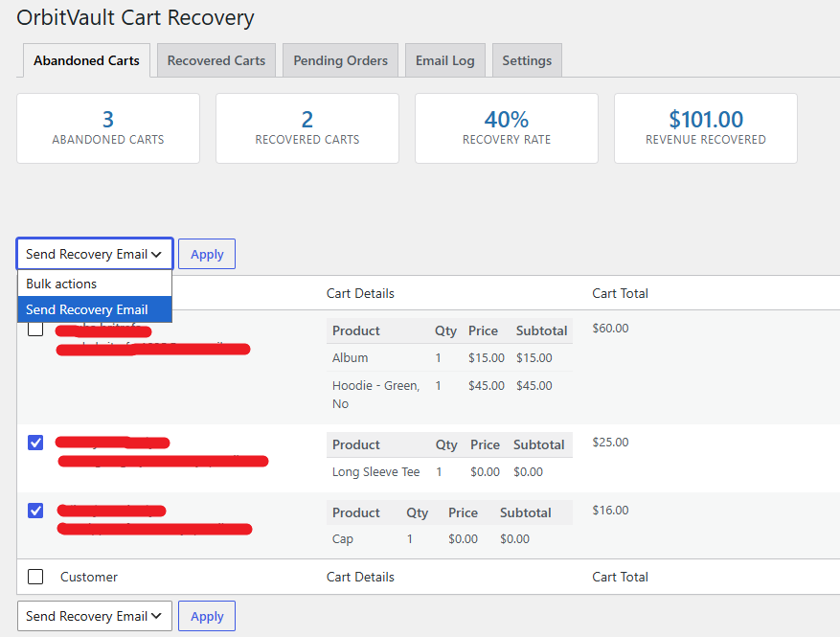840x637 pixels.
Task: Toggle the select-all checkbox beside Customer footer
Action: point(35,577)
